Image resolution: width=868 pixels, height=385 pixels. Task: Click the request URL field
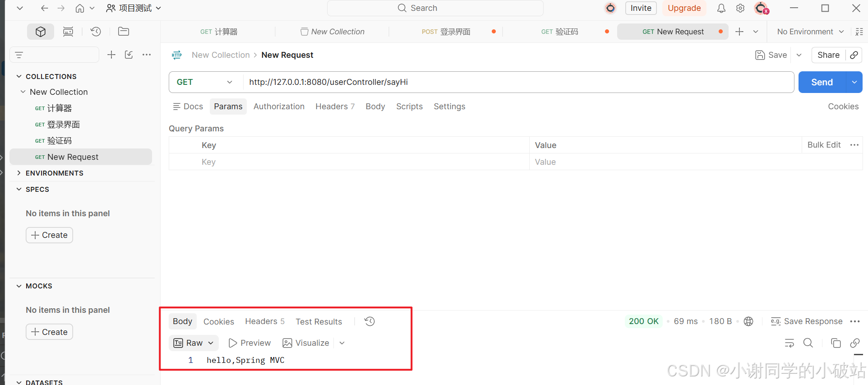pos(518,82)
